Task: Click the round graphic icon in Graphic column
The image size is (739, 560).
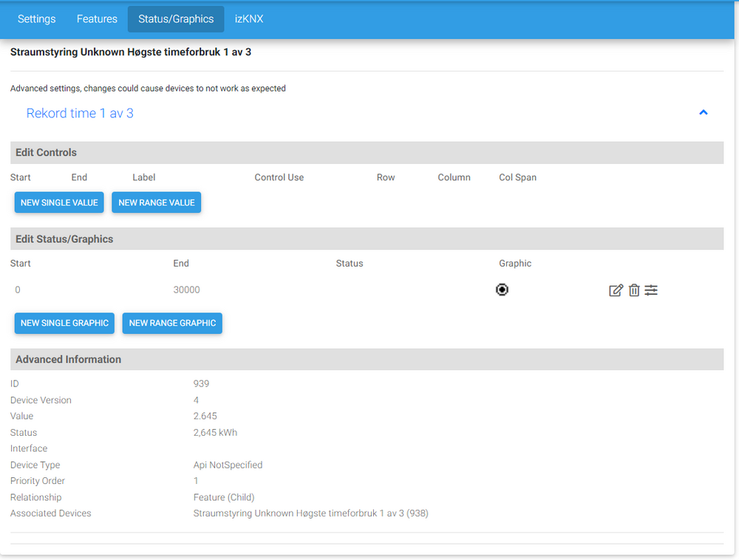Action: point(502,290)
